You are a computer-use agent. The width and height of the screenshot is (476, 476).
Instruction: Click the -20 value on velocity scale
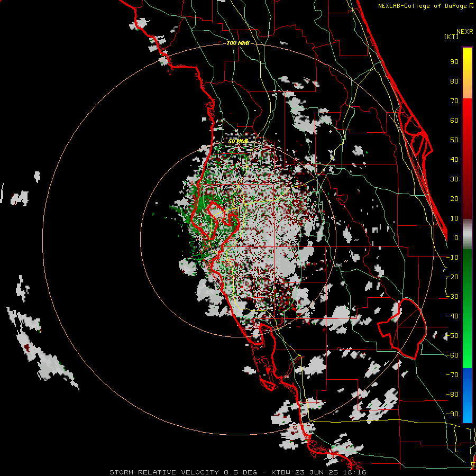coord(452,277)
